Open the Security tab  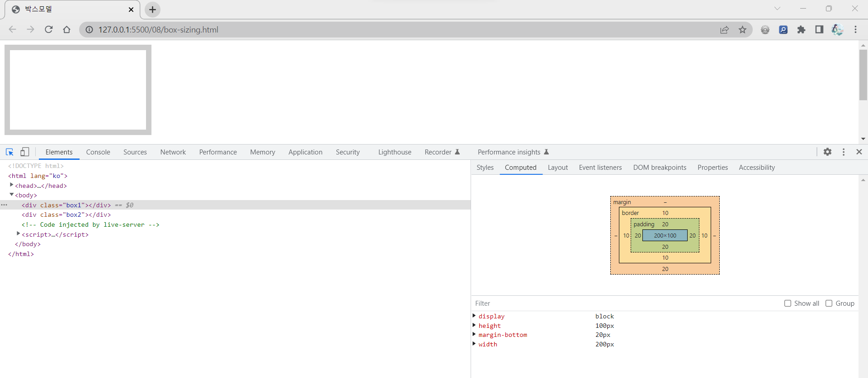348,152
